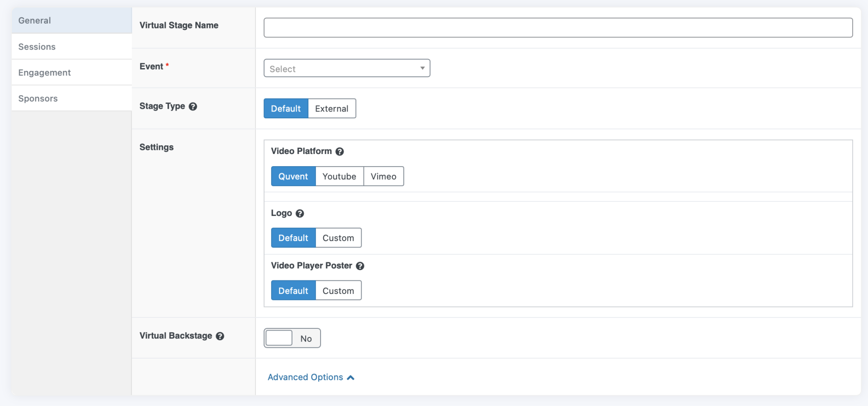Select Custom option for Video Player Poster
Image resolution: width=868 pixels, height=406 pixels.
tap(338, 291)
